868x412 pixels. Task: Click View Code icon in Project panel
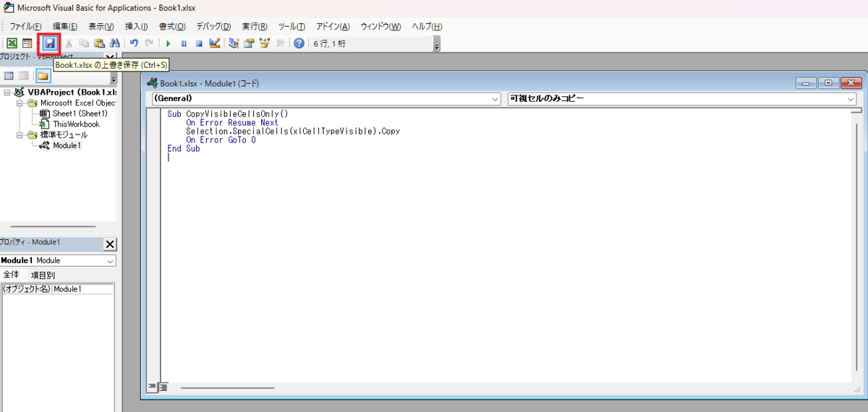(9, 75)
